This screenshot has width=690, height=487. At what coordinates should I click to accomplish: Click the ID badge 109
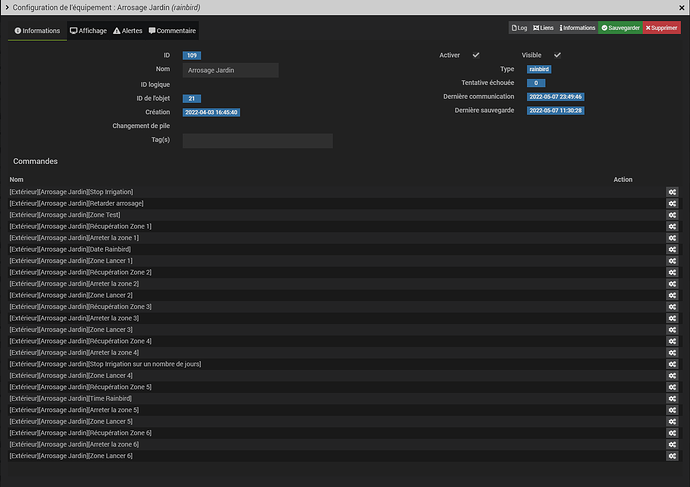tap(192, 55)
